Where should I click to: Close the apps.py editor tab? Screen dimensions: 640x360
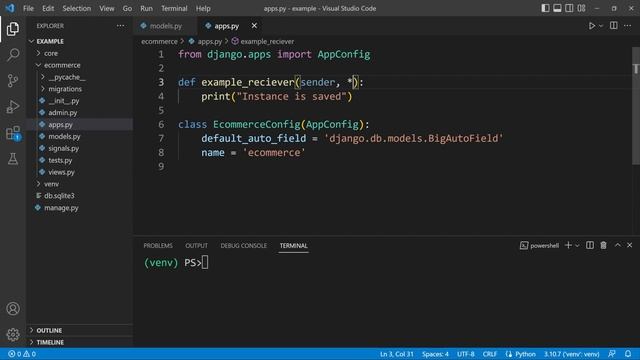[254, 26]
